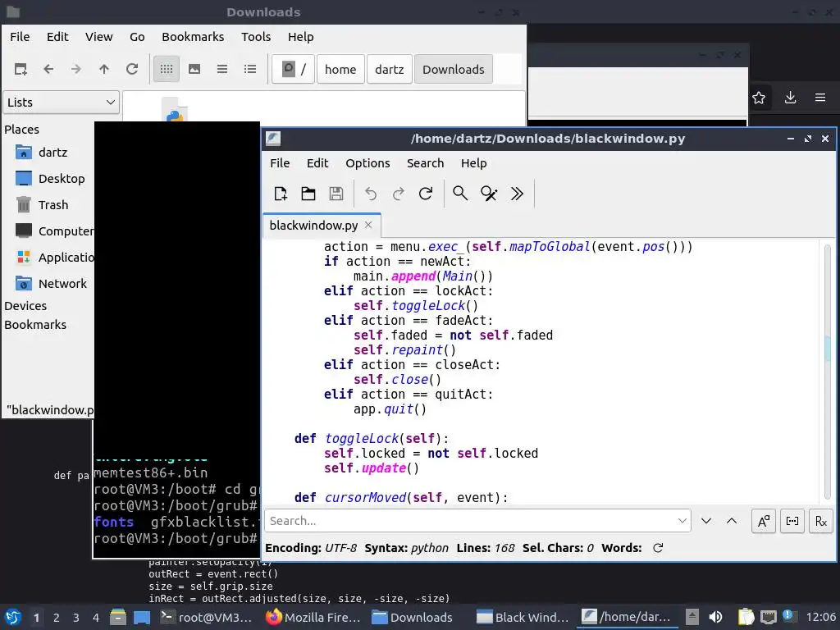Switch to detailed list view
Image resolution: width=840 pixels, height=630 pixels.
pyautogui.click(x=250, y=69)
